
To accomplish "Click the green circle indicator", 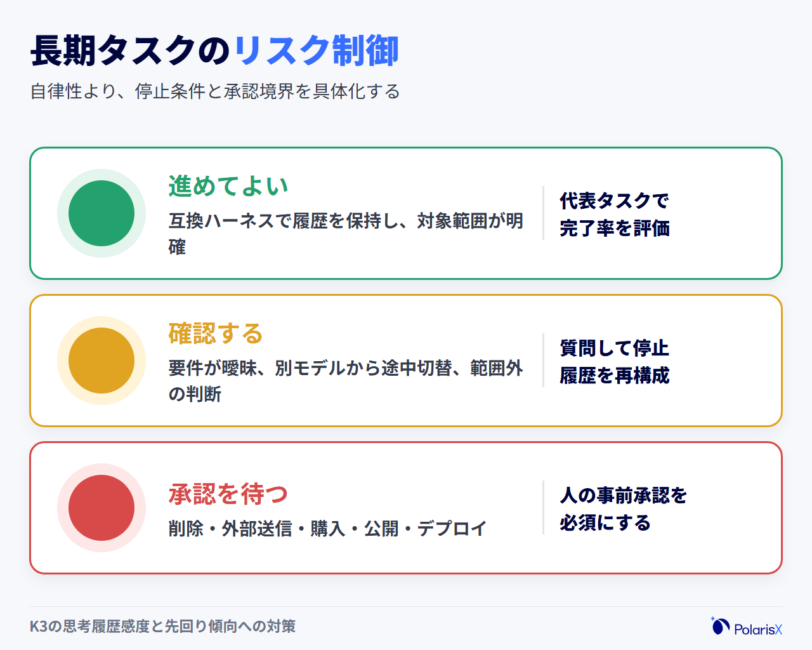I will click(x=101, y=213).
